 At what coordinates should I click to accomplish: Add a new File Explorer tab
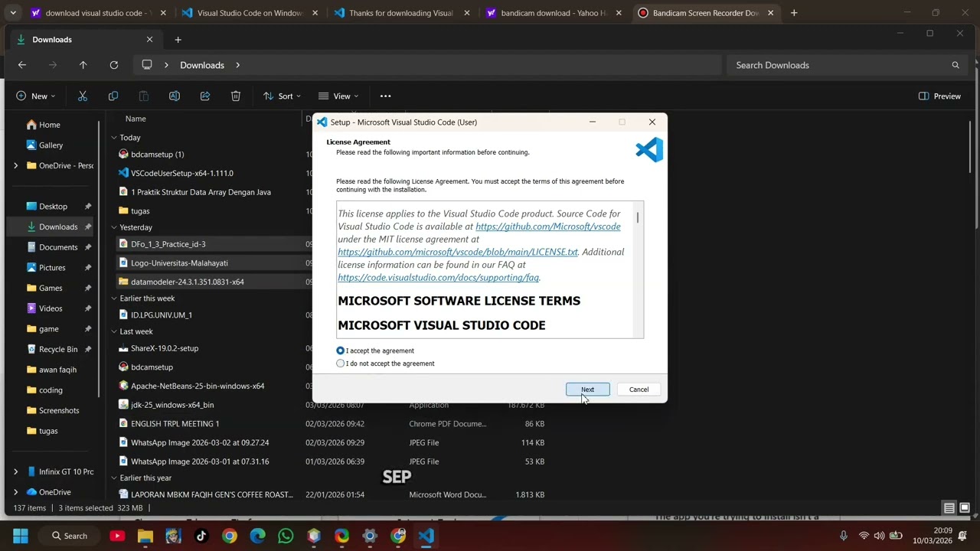(178, 40)
